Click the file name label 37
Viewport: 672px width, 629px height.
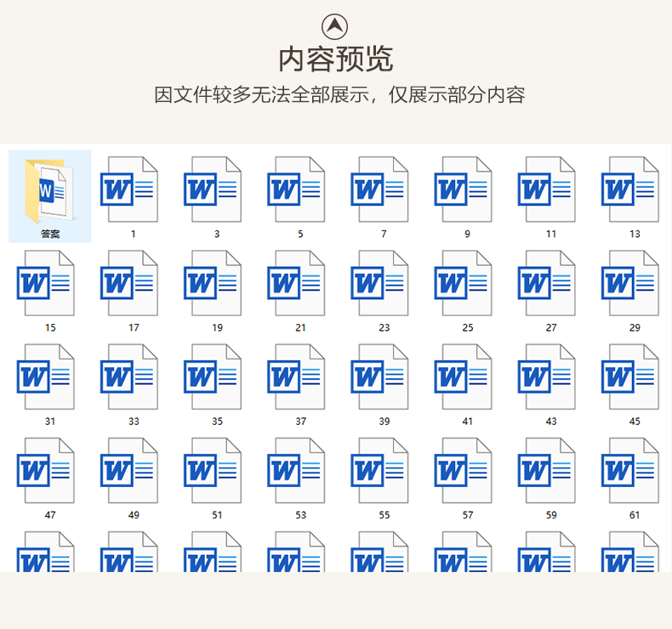[x=301, y=422]
